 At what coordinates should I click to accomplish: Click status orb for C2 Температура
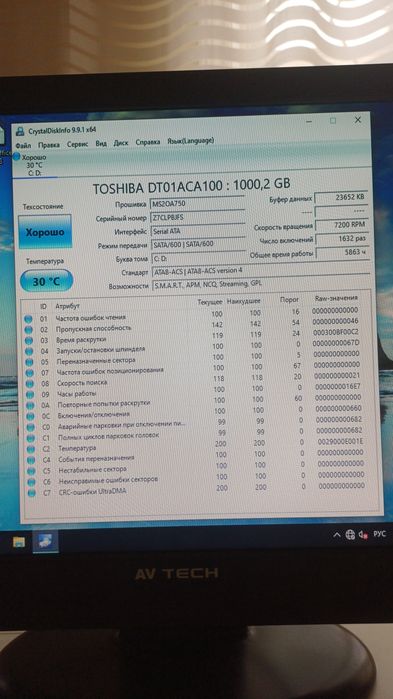[x=31, y=449]
